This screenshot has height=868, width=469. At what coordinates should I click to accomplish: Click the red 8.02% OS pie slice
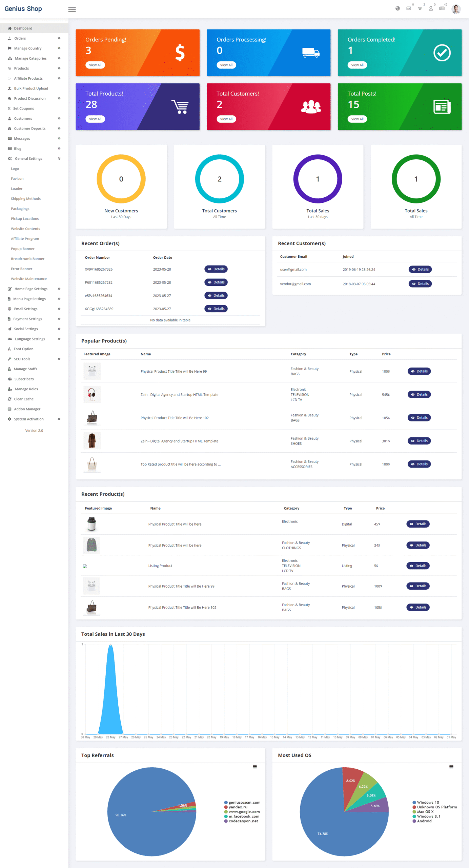coord(352,780)
